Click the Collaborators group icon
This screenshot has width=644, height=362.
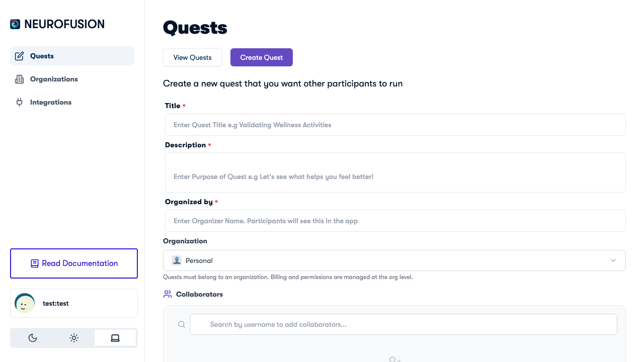tap(168, 294)
